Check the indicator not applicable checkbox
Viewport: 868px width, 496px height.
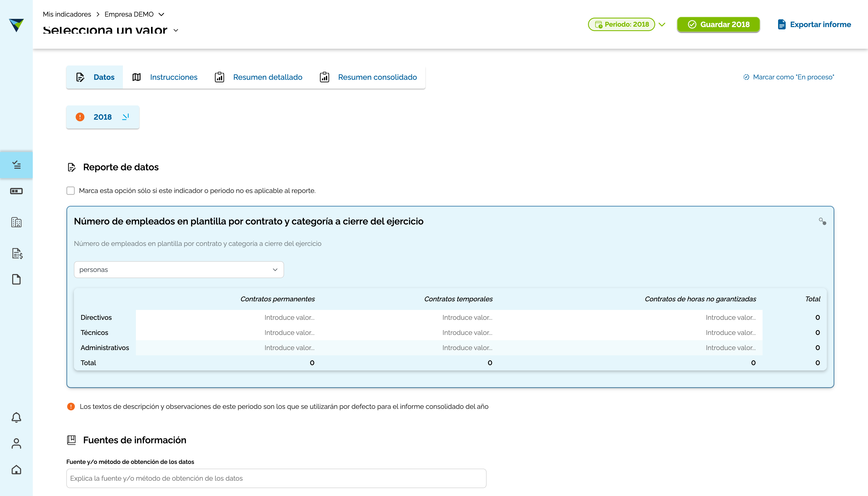(71, 191)
